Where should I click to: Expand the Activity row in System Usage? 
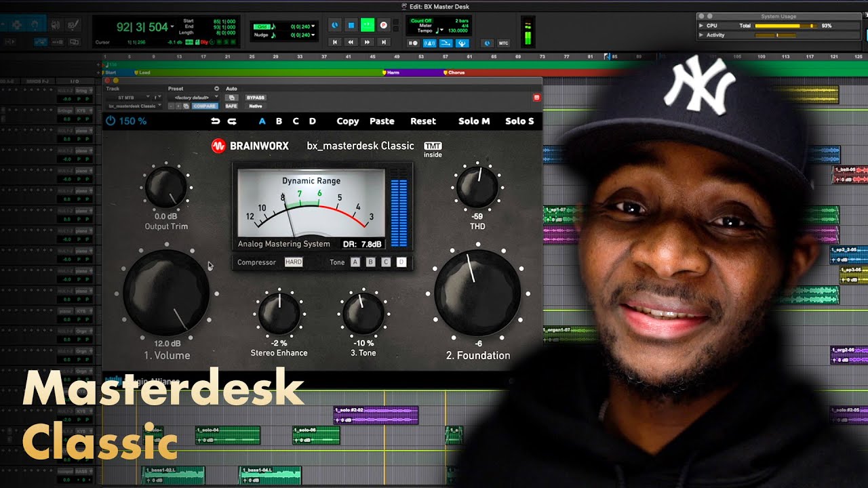[x=701, y=35]
